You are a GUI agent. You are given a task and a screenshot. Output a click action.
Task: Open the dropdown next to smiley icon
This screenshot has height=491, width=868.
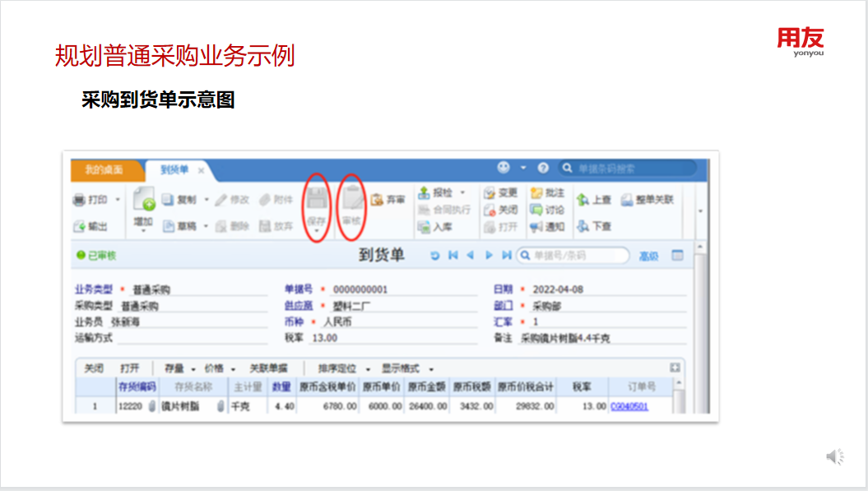click(523, 167)
